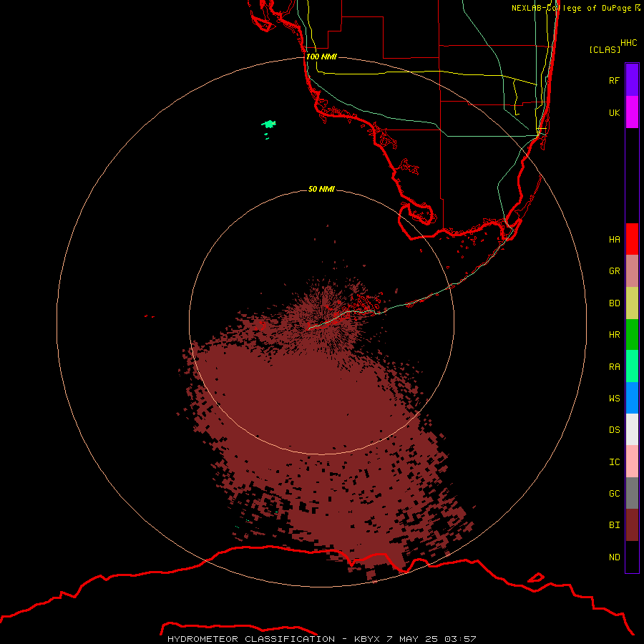Image resolution: width=644 pixels, height=644 pixels.
Task: Click the IC legend label
Action: coord(614,462)
